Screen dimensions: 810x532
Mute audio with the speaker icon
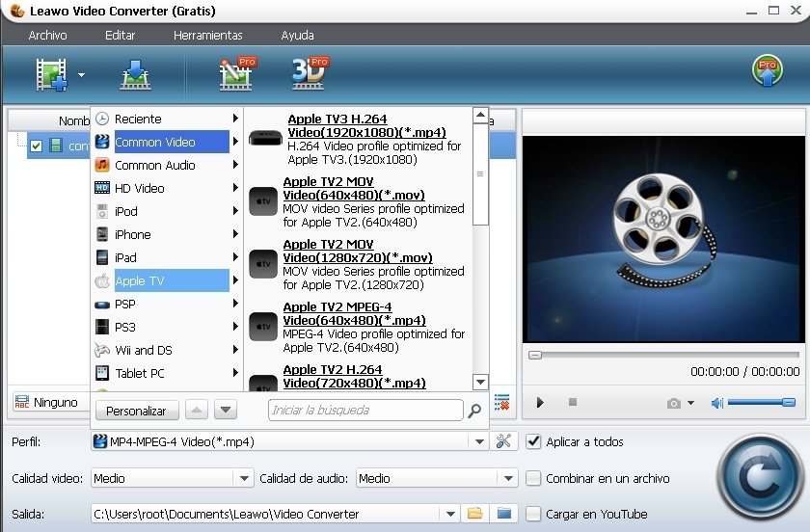click(x=717, y=403)
